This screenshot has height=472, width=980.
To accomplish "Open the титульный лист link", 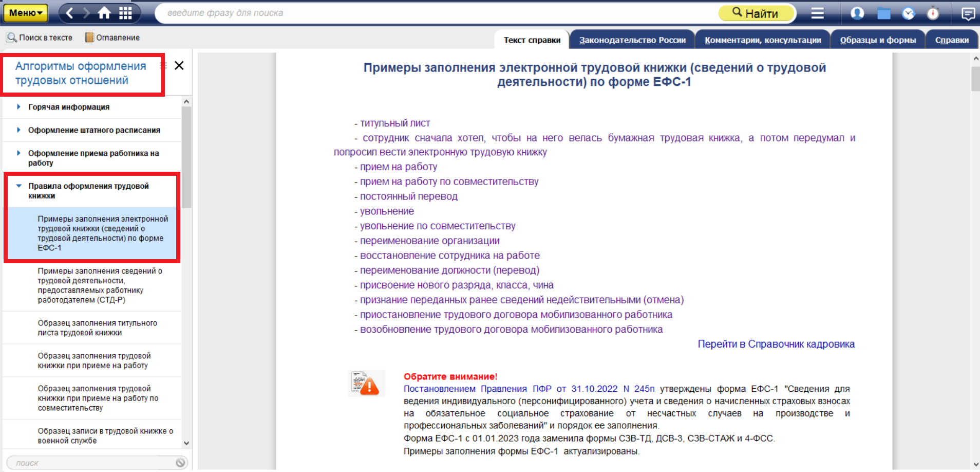I will click(395, 123).
